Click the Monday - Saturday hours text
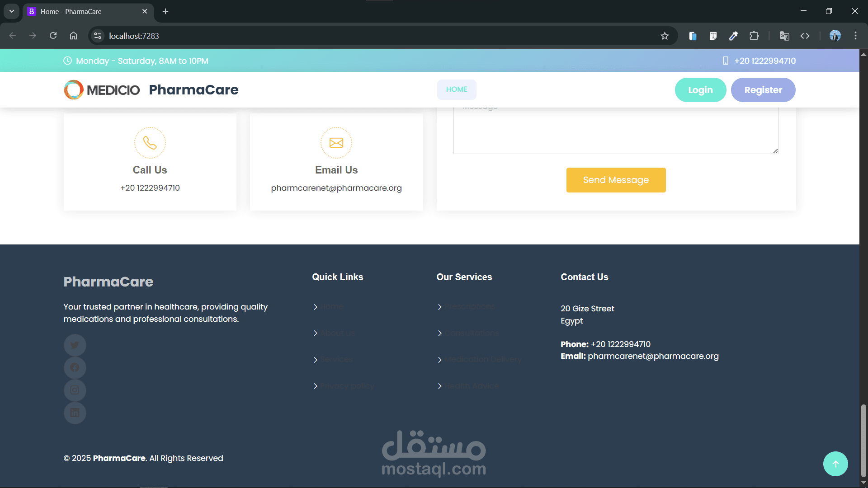This screenshot has height=488, width=868. point(142,61)
